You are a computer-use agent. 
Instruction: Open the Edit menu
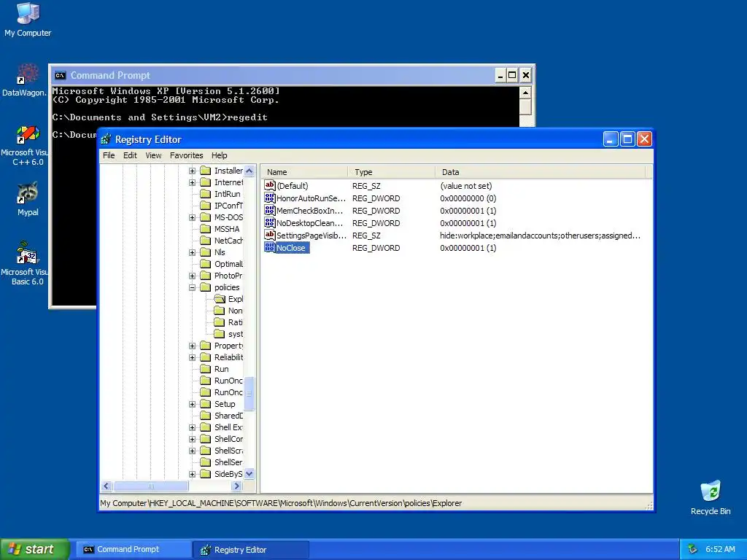coord(130,155)
